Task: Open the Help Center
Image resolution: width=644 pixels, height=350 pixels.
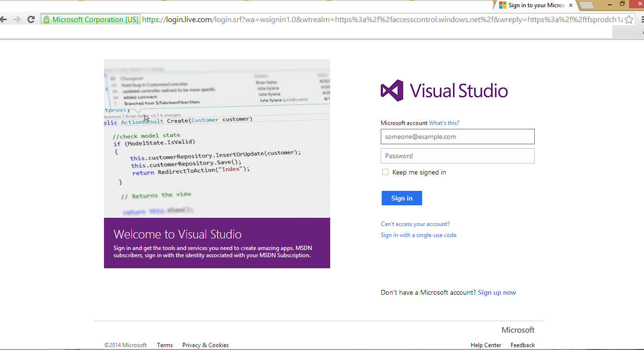Action: 486,345
